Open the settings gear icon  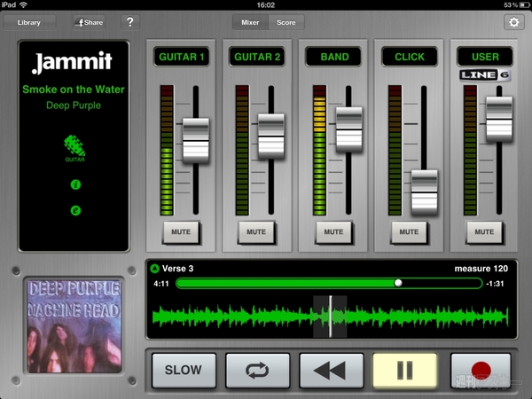click(513, 22)
